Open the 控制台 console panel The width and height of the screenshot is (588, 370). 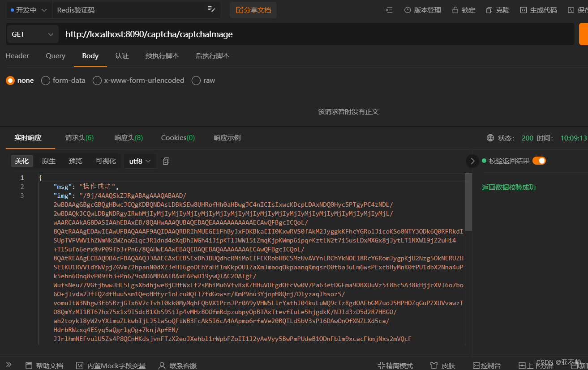point(487,365)
